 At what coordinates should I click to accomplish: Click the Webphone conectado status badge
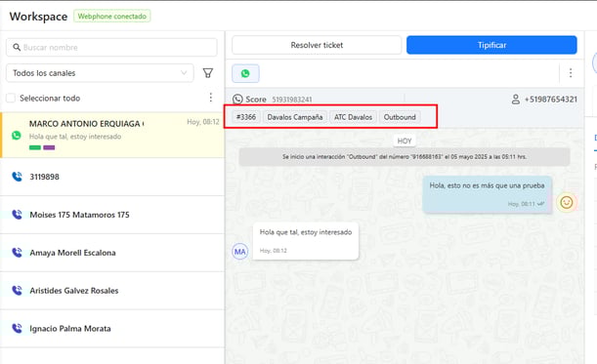(112, 16)
